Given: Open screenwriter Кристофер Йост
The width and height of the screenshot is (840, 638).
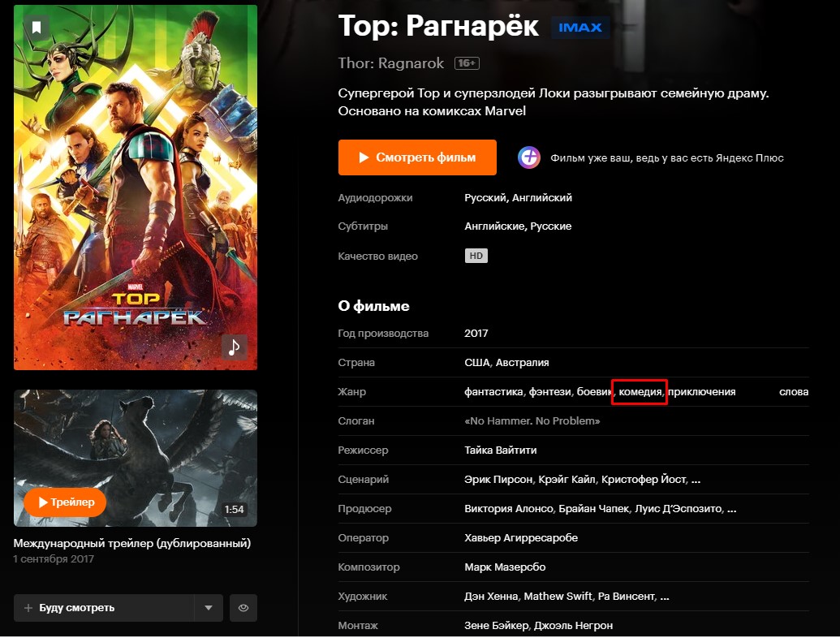Looking at the screenshot, I should pos(644,480).
